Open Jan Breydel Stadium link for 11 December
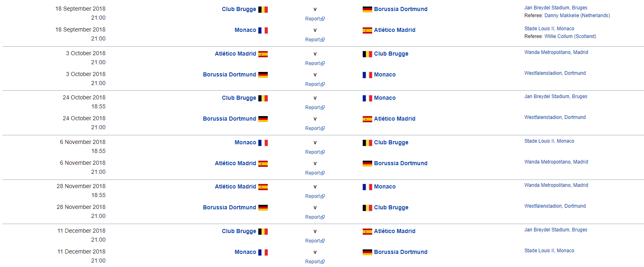Screen dimensions: 644x267 point(556,230)
